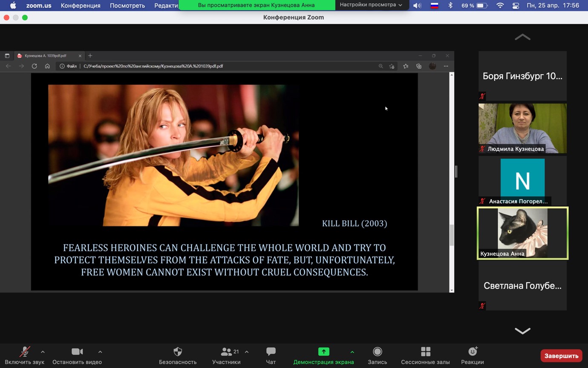
Task: Click scroll-down arrow of PDF viewer
Action: 452,290
